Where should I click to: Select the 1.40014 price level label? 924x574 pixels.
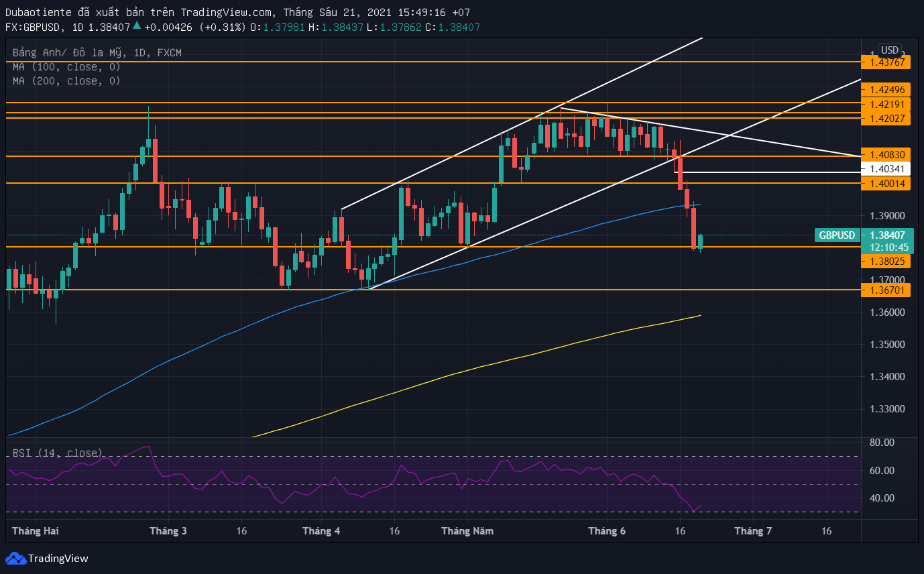coord(886,183)
